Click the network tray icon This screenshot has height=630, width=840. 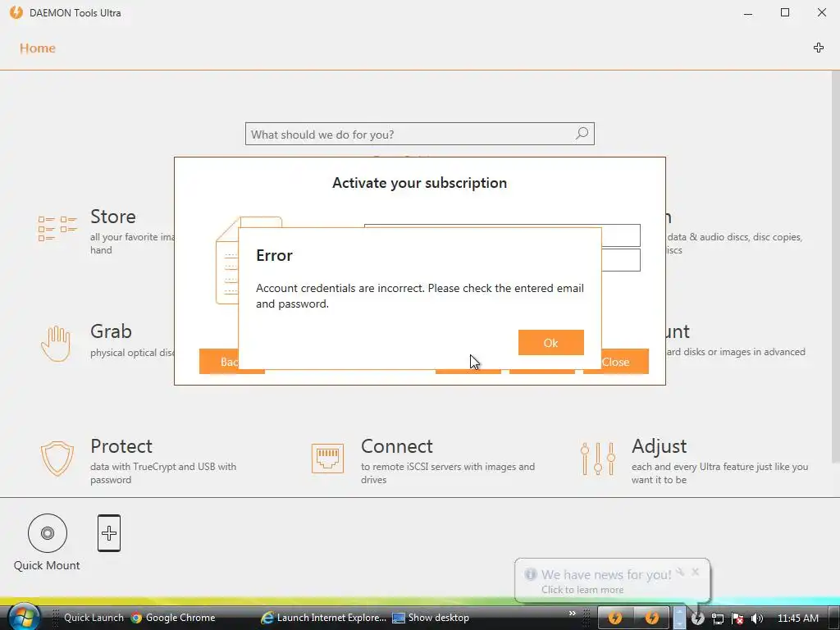click(x=717, y=619)
